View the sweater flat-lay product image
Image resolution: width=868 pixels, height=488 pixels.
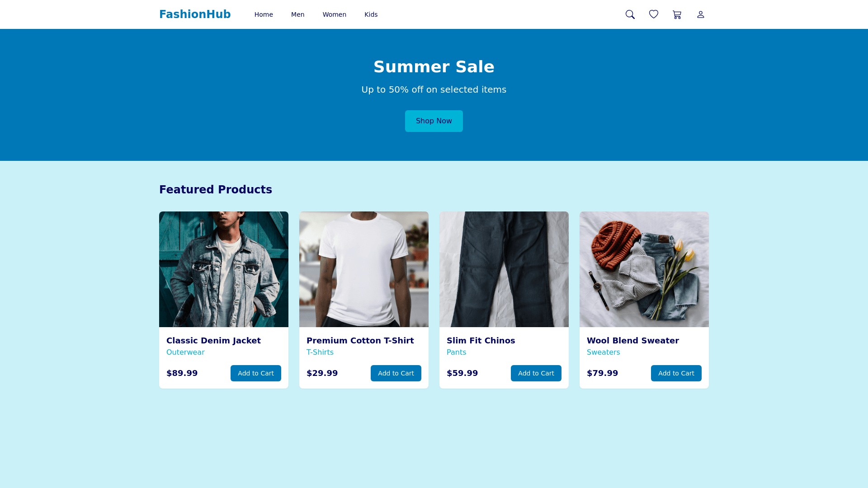pos(644,269)
